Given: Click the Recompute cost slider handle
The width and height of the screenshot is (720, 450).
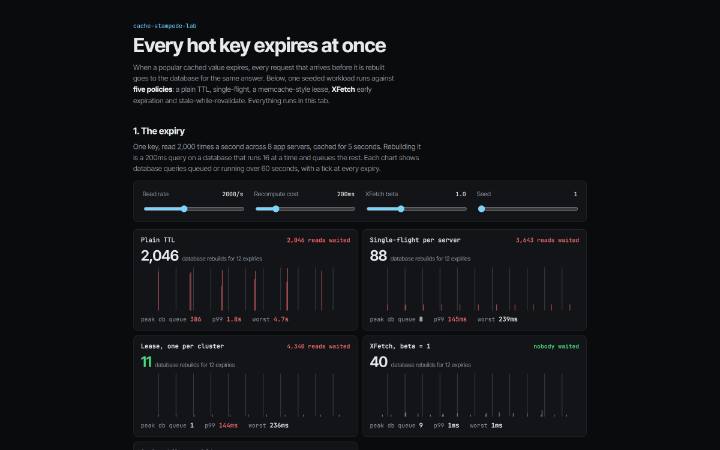Looking at the screenshot, I should coord(276,209).
